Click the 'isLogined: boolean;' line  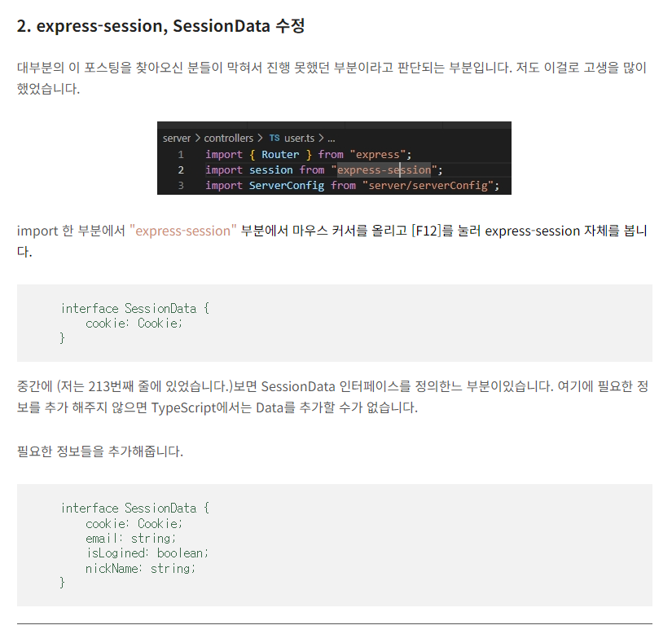[147, 553]
